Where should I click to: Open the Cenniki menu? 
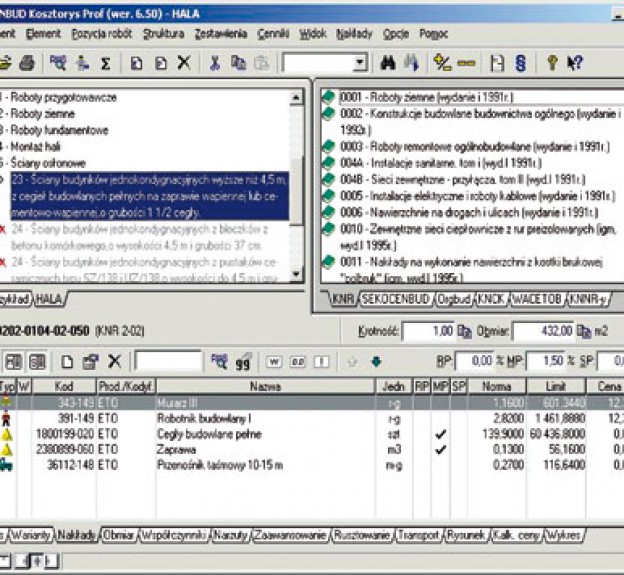[x=273, y=34]
